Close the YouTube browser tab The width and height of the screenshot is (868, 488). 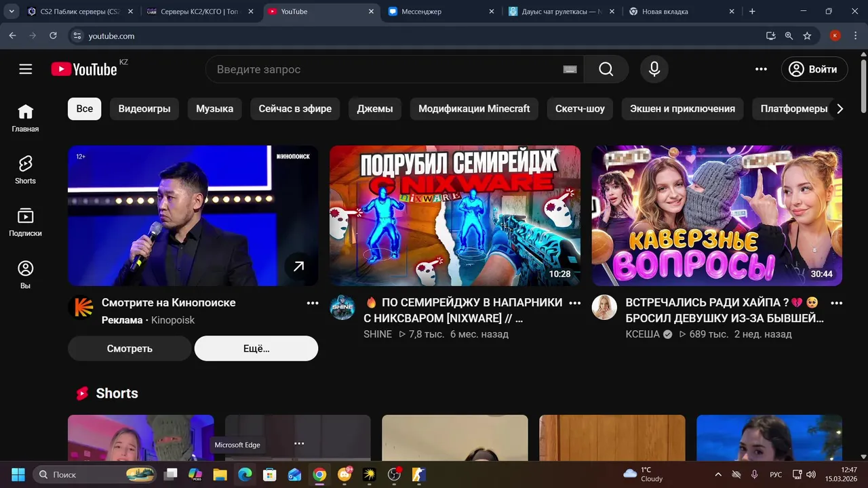[x=371, y=12]
